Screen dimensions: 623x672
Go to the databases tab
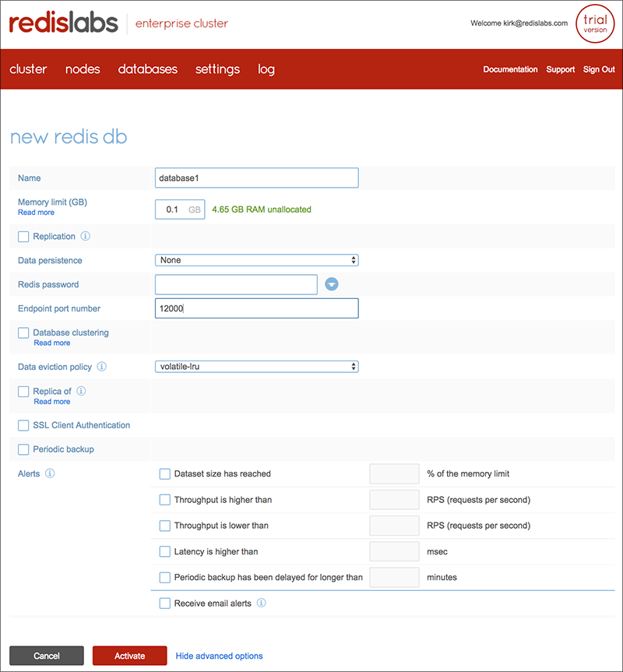(x=148, y=69)
